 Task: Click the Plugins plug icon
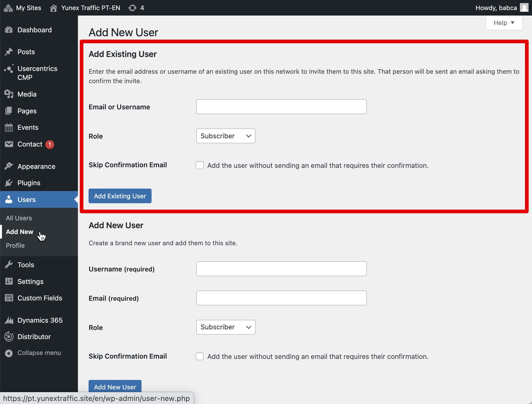[x=9, y=183]
